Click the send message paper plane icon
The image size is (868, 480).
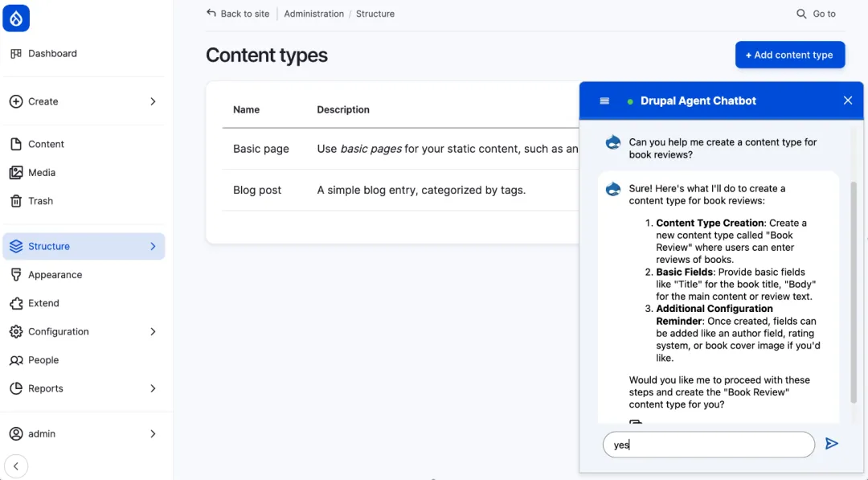pos(832,443)
